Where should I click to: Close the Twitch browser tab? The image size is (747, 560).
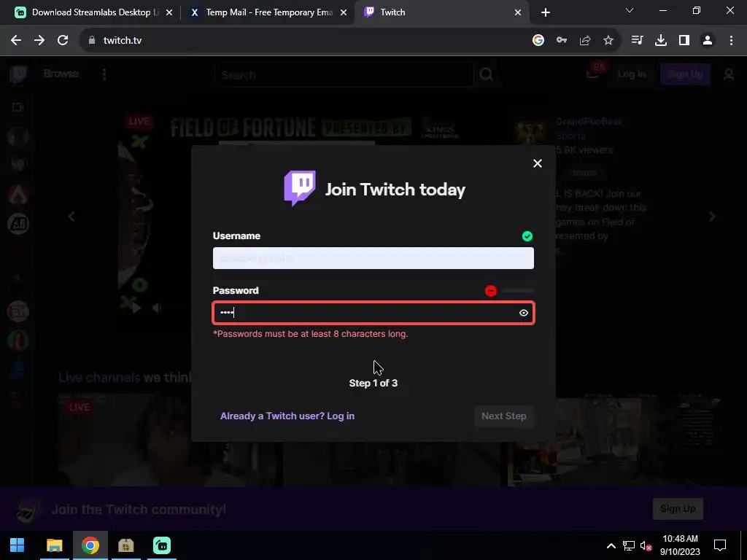[518, 12]
